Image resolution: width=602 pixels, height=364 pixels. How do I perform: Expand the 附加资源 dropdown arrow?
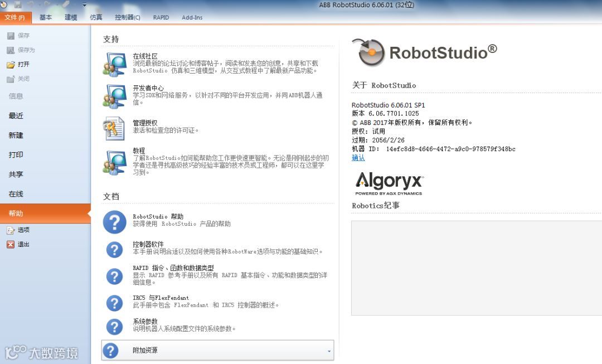(329, 351)
